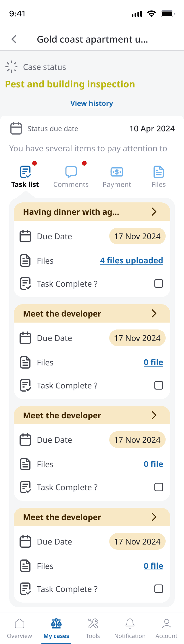Check Task Complete for last Meet the developer

[x=159, y=589]
